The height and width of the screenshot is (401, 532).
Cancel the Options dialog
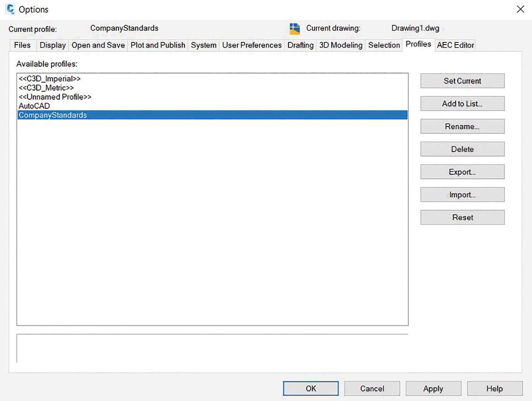(372, 388)
